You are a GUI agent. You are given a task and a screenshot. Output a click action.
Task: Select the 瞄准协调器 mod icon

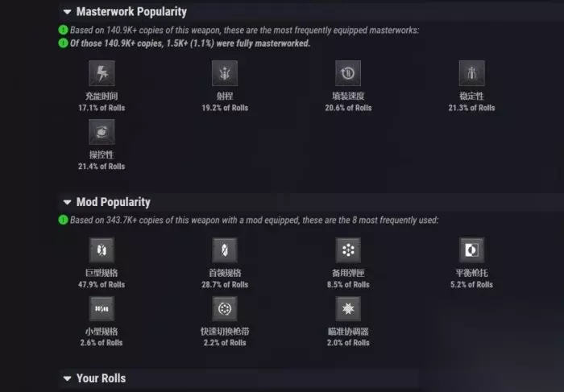coord(348,309)
